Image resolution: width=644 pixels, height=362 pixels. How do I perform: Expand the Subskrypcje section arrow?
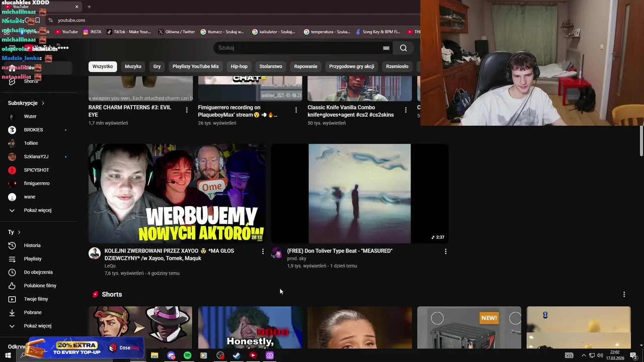point(43,103)
